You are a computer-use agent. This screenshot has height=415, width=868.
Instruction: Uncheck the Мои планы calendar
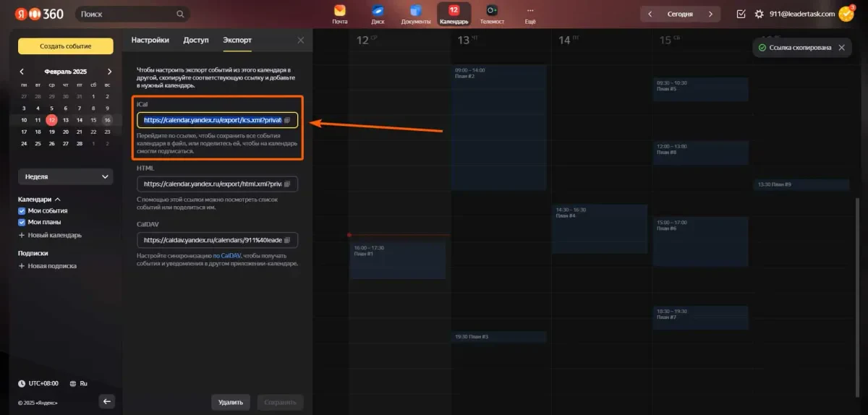pyautogui.click(x=22, y=222)
